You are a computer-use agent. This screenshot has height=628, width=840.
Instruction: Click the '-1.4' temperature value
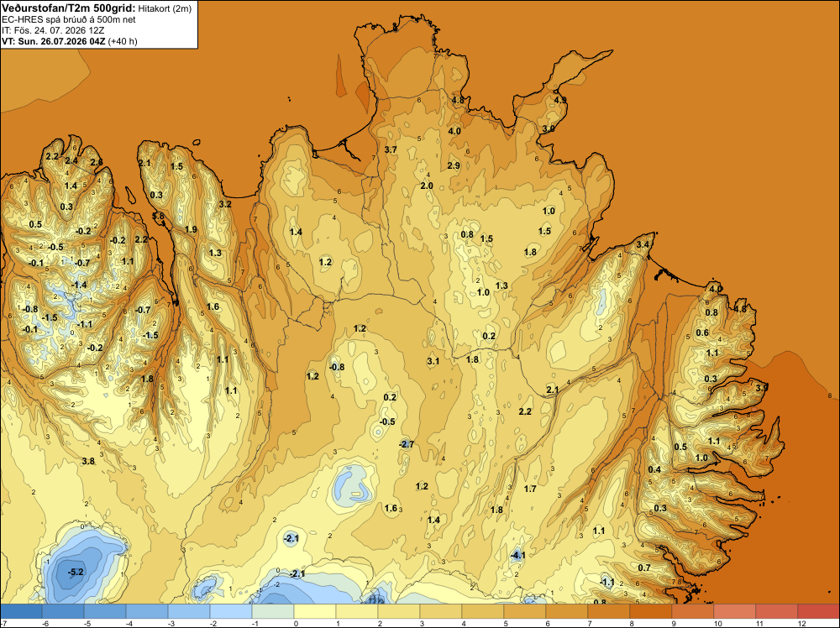tap(79, 285)
